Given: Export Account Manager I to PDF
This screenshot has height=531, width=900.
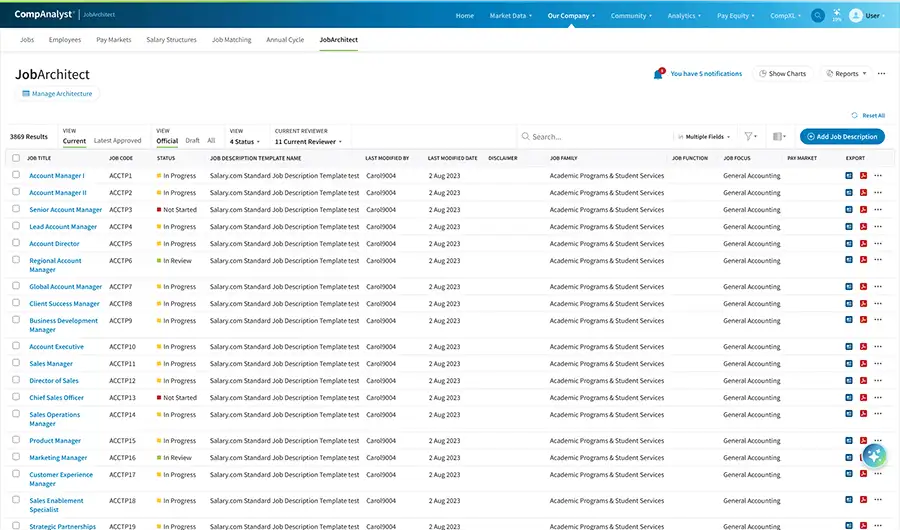Looking at the screenshot, I should point(863,176).
